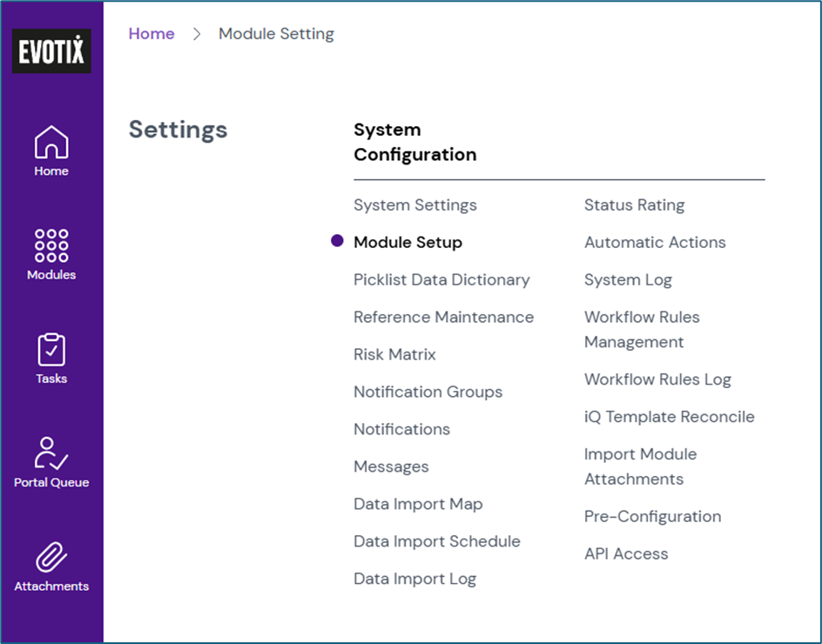Open Reference Maintenance
Viewport: 822px width, 644px height.
point(443,318)
